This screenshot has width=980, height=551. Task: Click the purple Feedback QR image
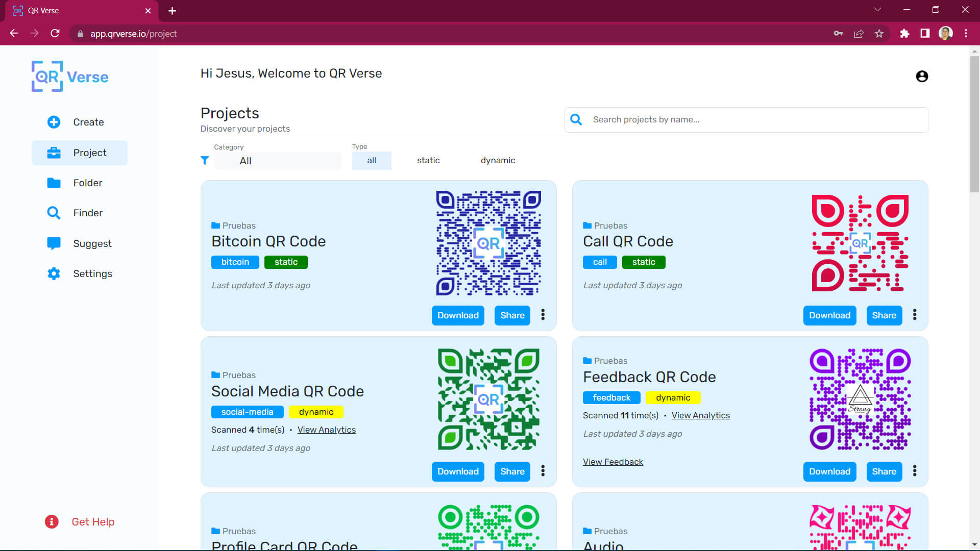(860, 399)
